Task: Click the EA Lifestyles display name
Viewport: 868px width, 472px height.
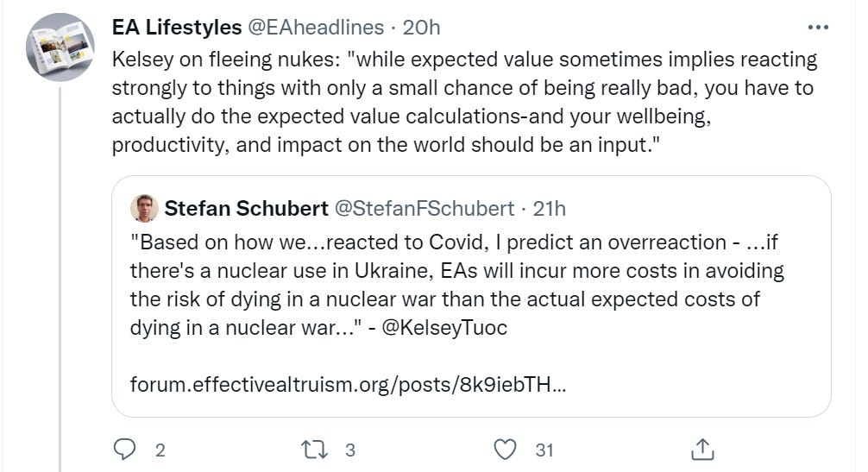Action: [x=177, y=28]
